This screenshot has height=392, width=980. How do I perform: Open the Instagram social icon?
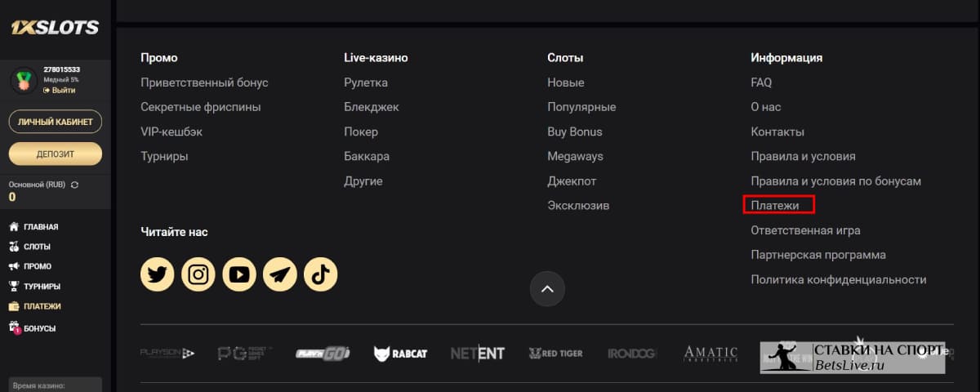point(198,274)
